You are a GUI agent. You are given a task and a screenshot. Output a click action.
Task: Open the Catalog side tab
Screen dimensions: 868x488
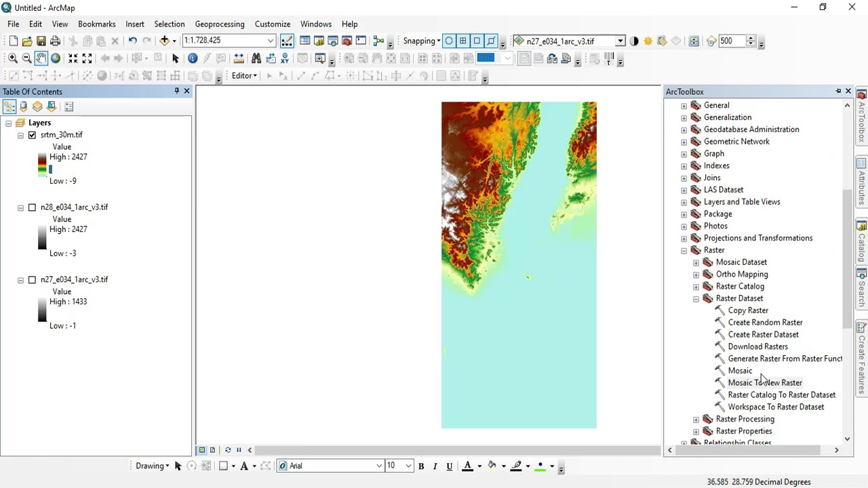862,241
